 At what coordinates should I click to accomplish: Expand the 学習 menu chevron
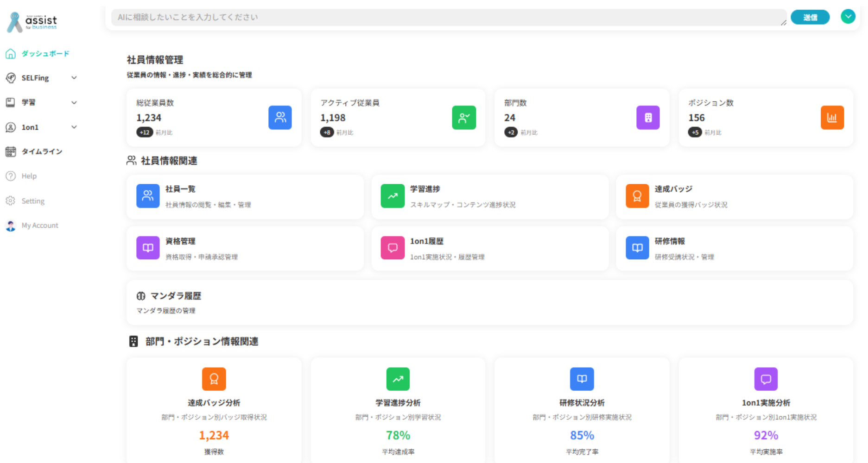pyautogui.click(x=74, y=102)
